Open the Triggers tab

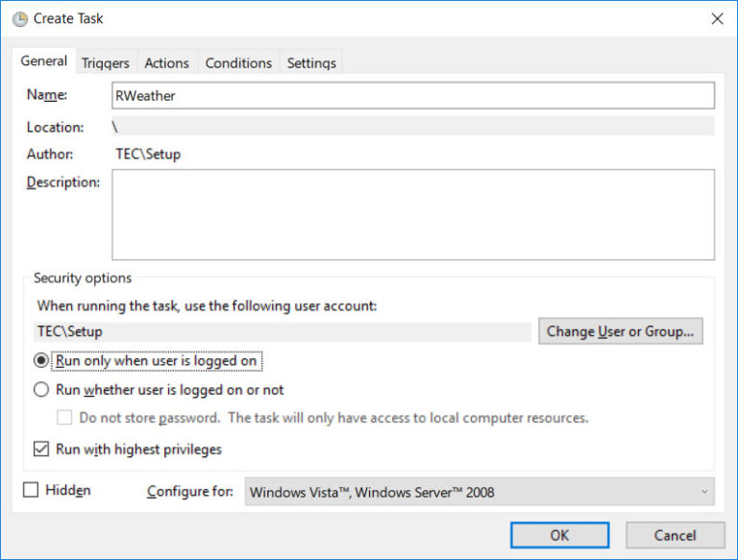pos(105,63)
